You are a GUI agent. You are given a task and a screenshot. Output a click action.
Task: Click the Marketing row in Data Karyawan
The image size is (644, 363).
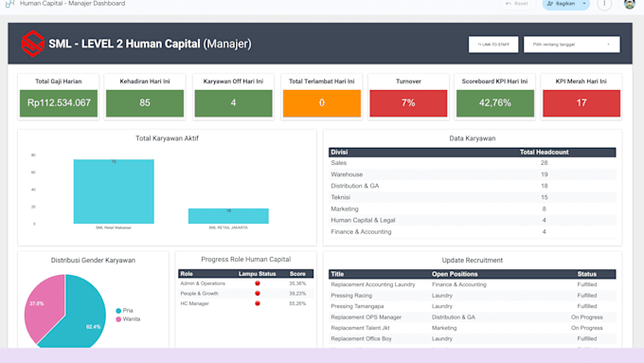tap(473, 209)
